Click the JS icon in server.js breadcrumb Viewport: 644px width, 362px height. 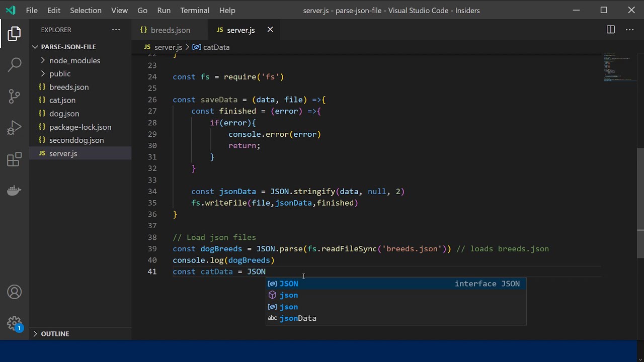click(x=147, y=47)
